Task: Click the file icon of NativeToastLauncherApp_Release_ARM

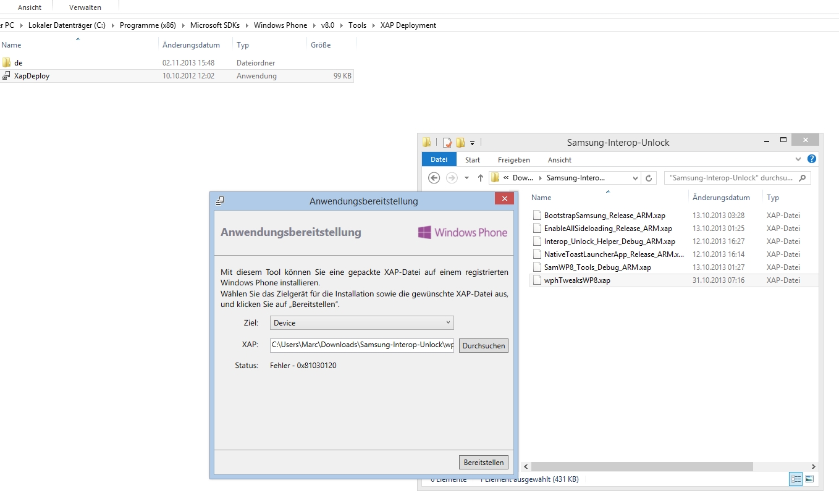Action: click(x=537, y=254)
